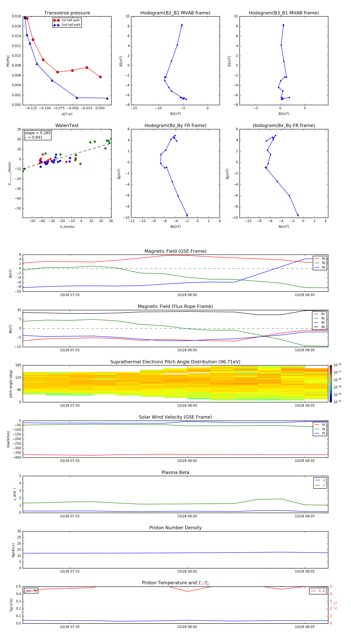The width and height of the screenshot is (351, 644).
Task: Click the beta-p legend entry in Plasma Beta plot
Action: tap(320, 480)
